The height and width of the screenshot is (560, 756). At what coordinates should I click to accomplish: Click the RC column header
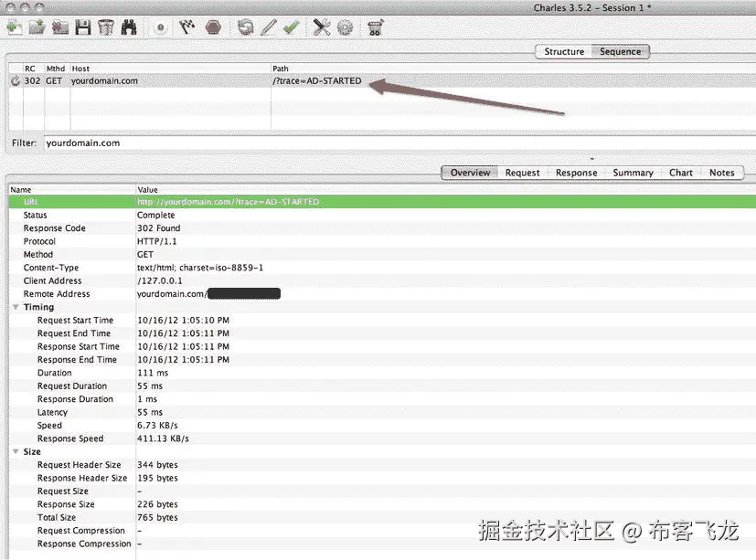(33, 69)
